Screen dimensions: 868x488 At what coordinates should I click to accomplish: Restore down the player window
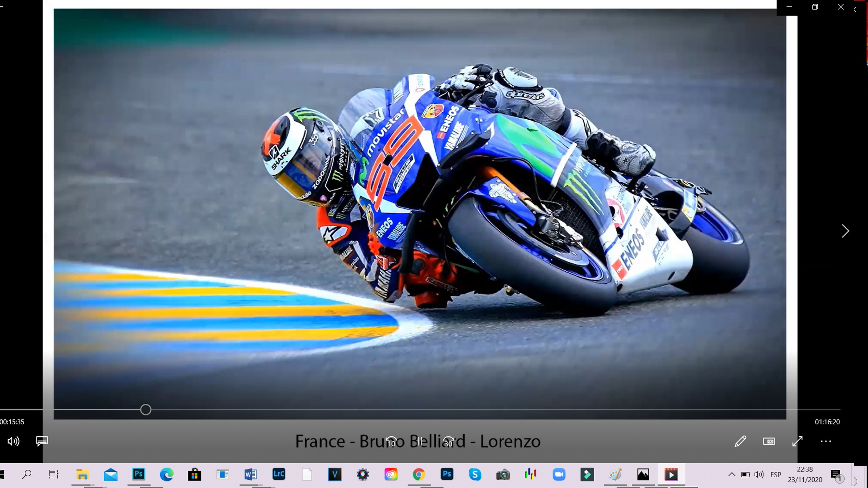click(x=815, y=7)
